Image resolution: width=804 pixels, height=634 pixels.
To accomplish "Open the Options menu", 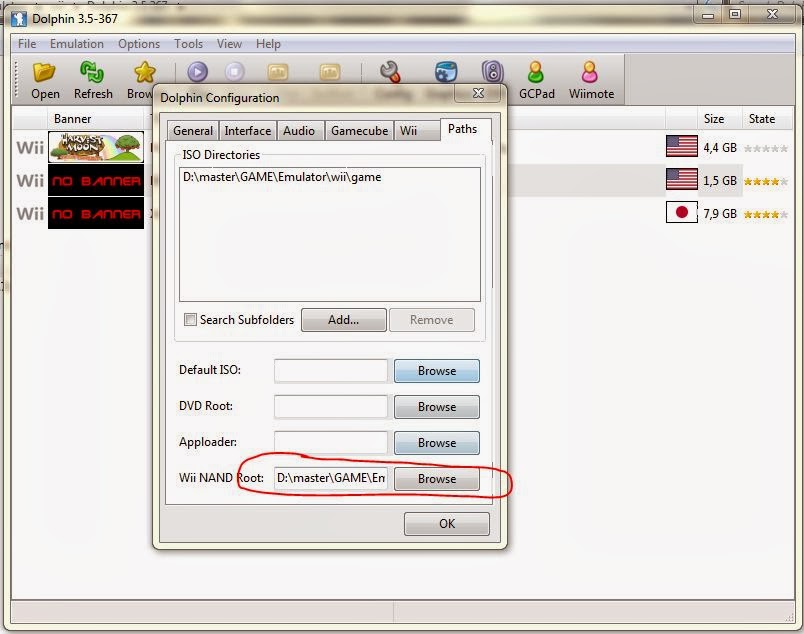I will (139, 44).
